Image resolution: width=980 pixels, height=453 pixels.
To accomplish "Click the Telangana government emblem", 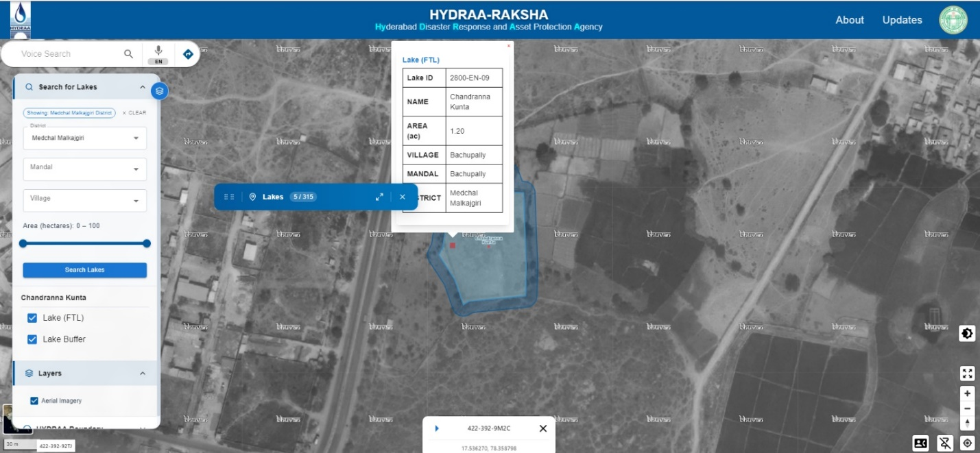I will pos(953,20).
